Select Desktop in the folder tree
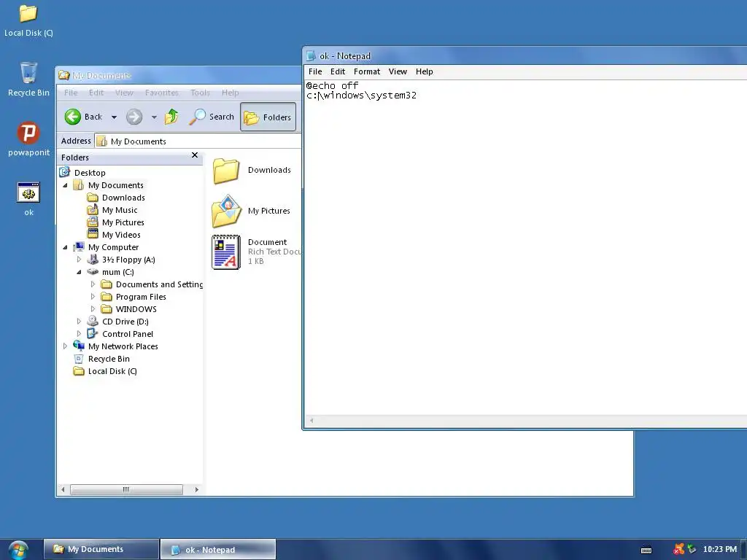The image size is (747, 560). pos(90,173)
